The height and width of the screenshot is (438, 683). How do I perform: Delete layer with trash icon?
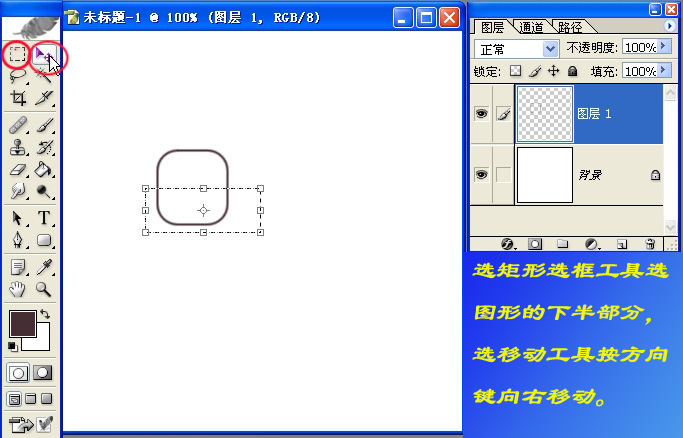pos(650,244)
